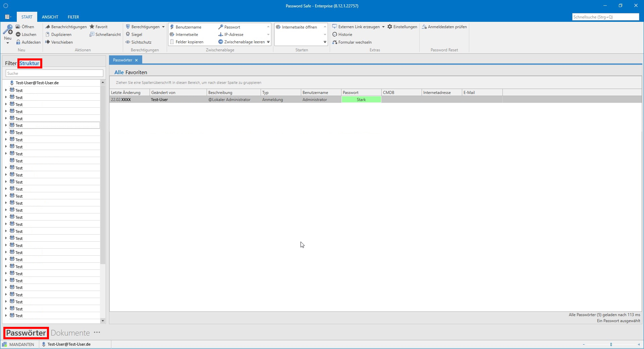Viewport: 644px width, 349px height.
Task: Expand the Externen Link erzeugen dropdown
Action: (x=383, y=27)
